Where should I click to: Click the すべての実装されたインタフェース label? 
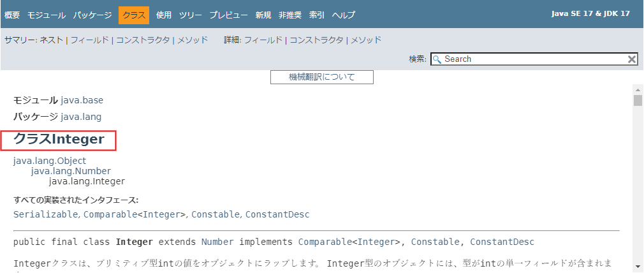(76, 200)
